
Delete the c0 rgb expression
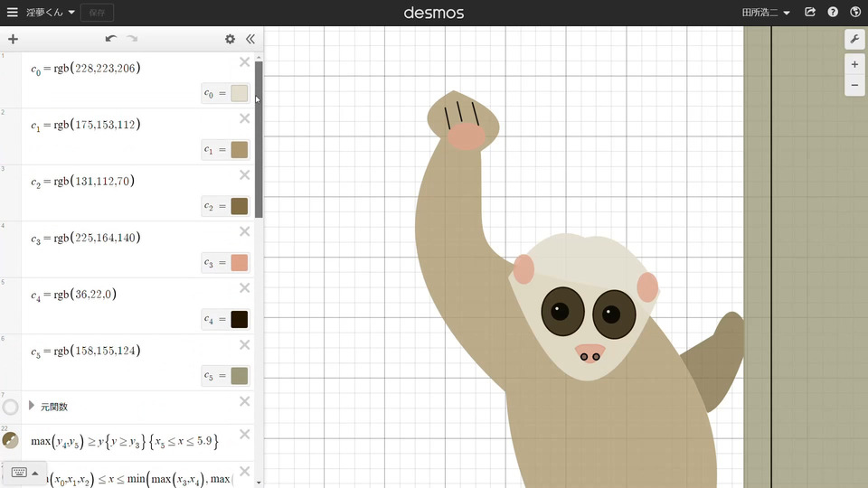pos(245,62)
